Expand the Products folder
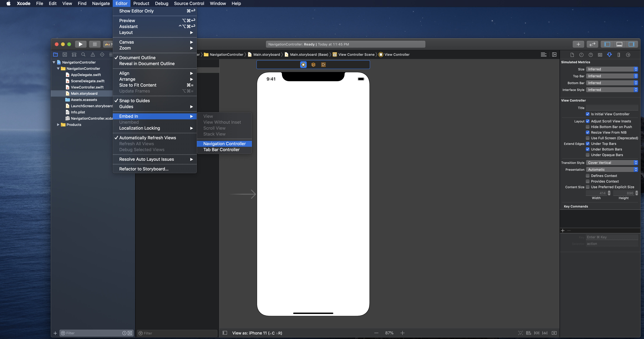Viewport: 644px width, 339px height. 58,125
